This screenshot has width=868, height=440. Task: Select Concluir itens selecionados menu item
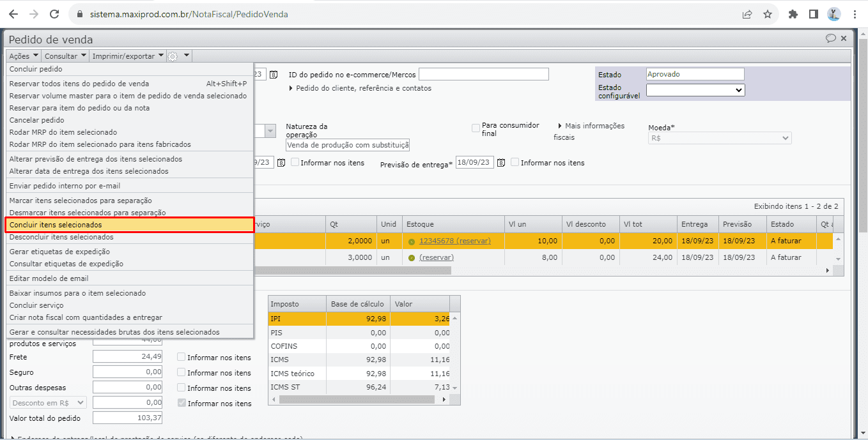(56, 225)
